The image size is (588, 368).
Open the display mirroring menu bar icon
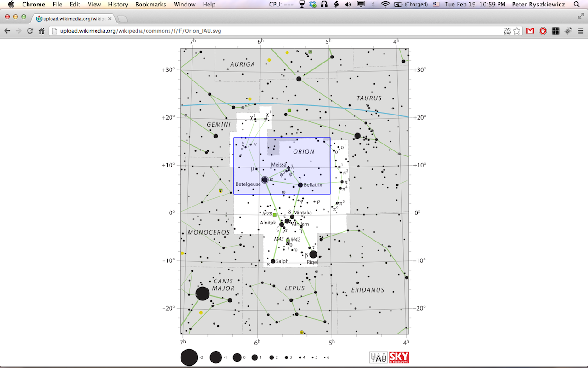361,4
